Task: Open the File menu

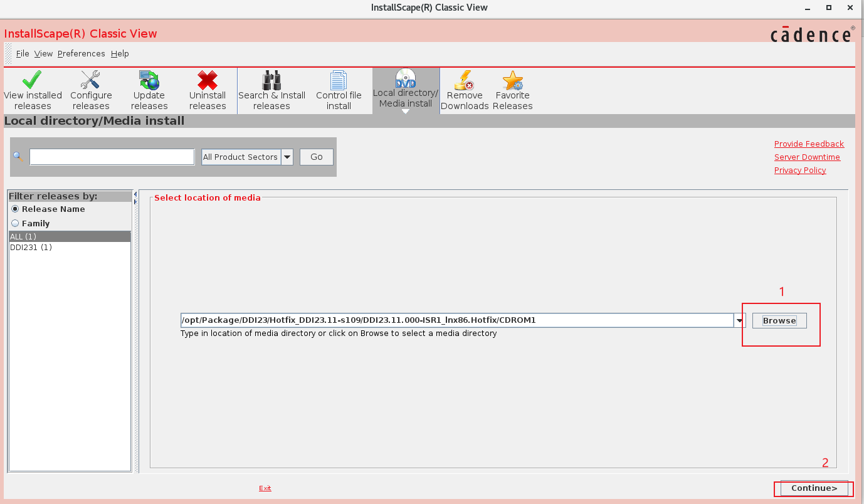Action: (x=23, y=54)
